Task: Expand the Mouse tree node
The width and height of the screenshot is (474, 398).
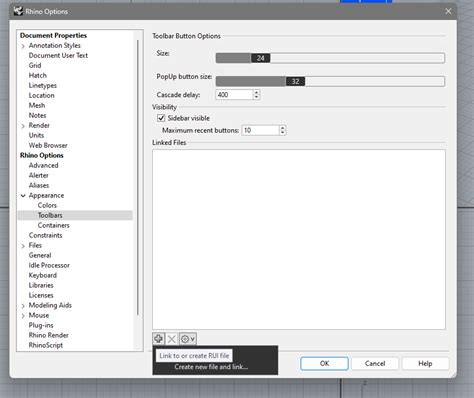Action: pos(23,316)
